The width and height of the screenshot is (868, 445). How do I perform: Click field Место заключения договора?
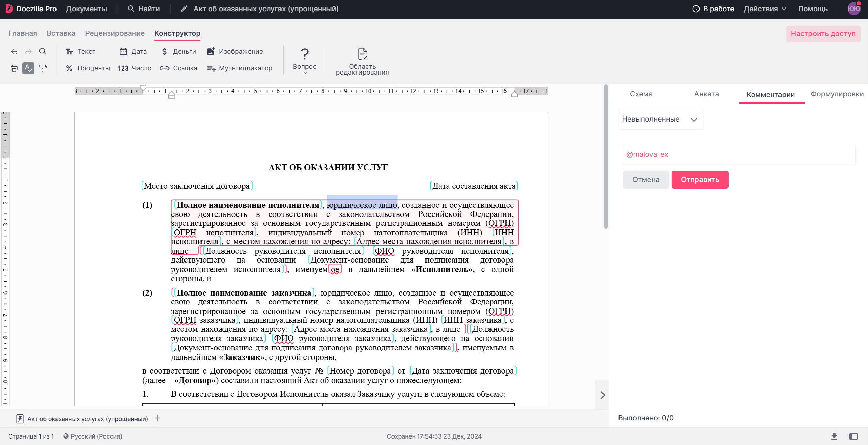tap(197, 186)
